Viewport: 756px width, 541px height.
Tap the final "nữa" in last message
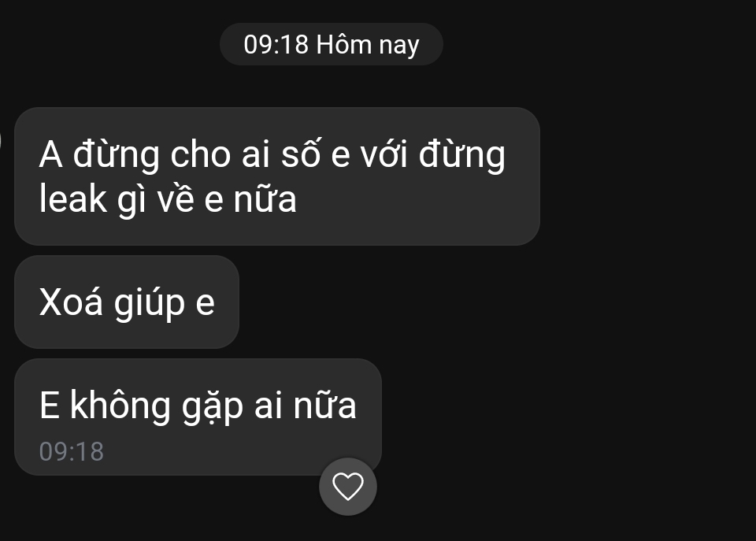click(x=324, y=406)
